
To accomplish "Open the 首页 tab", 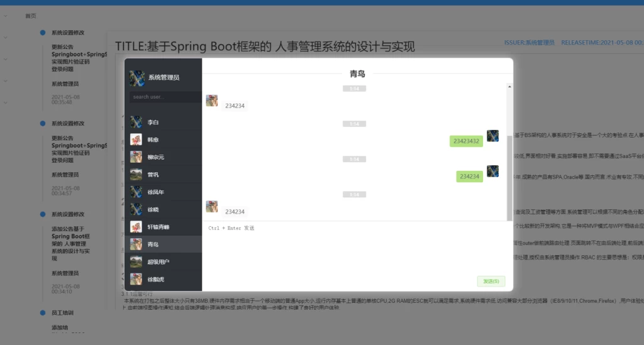I will [x=30, y=16].
